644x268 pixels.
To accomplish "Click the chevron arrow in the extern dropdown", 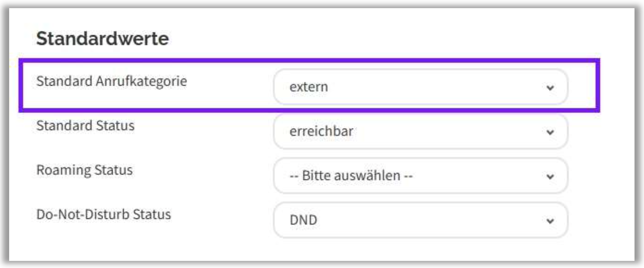I will pos(550,88).
